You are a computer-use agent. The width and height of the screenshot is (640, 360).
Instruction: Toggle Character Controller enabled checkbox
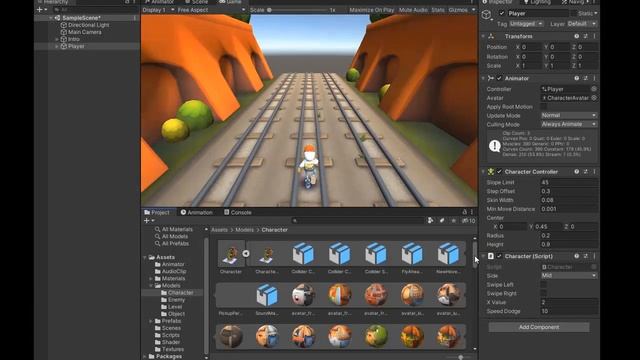tap(499, 172)
